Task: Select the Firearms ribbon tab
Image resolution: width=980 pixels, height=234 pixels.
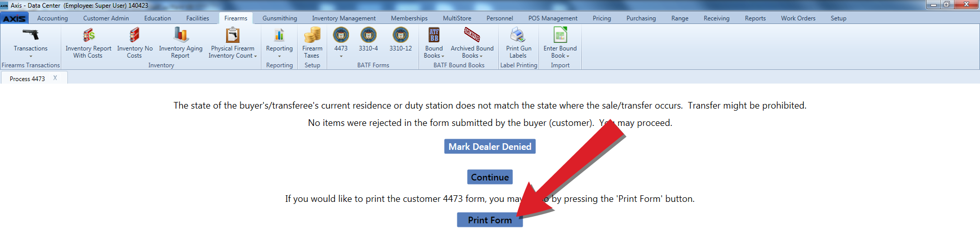Action: click(x=236, y=18)
